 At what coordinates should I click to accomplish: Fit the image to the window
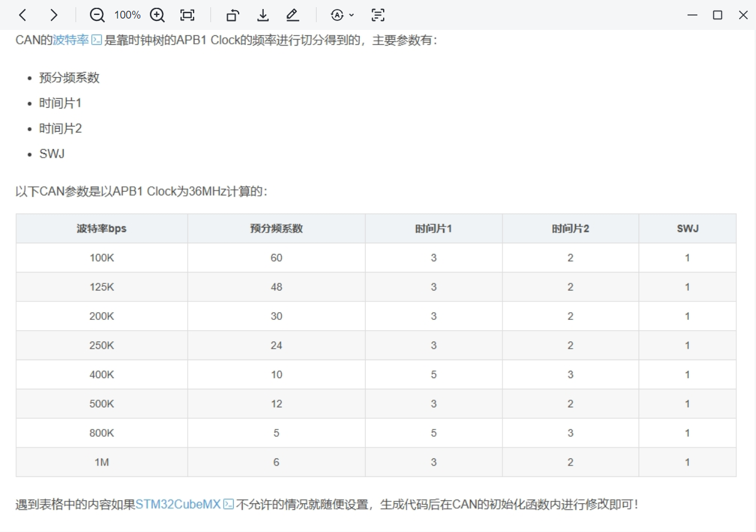coord(188,15)
